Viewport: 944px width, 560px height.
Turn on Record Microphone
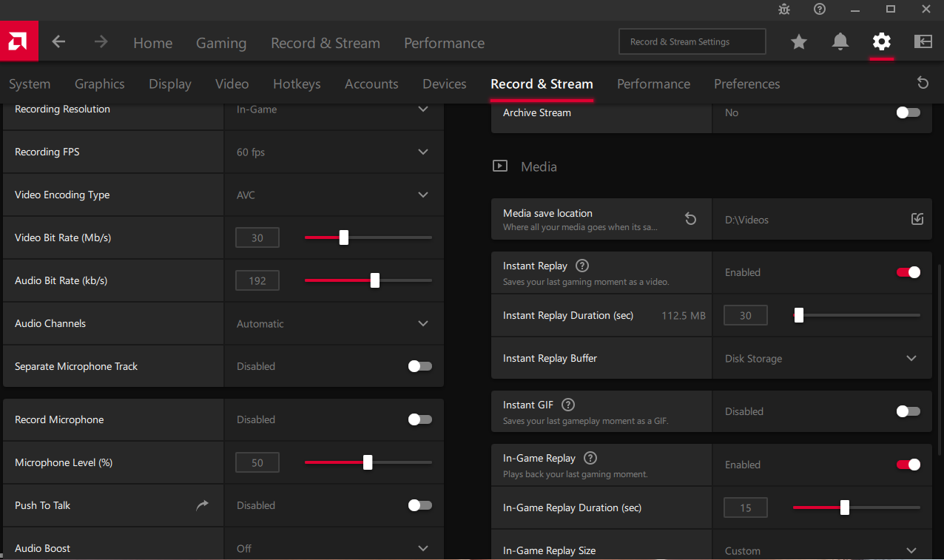(419, 419)
